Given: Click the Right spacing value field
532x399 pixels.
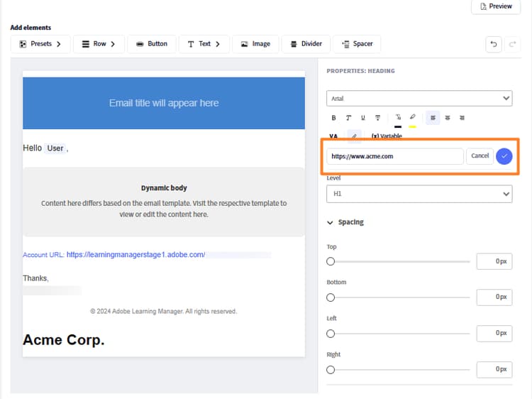Looking at the screenshot, I should (494, 369).
